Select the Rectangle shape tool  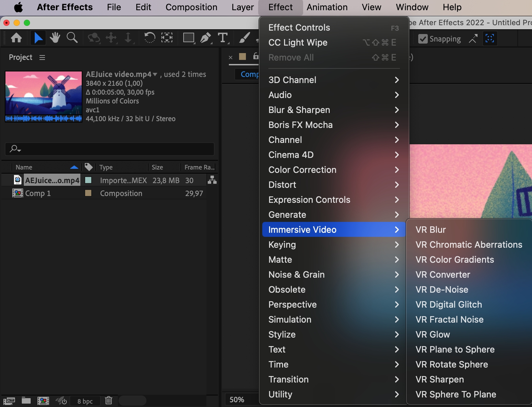pos(189,38)
